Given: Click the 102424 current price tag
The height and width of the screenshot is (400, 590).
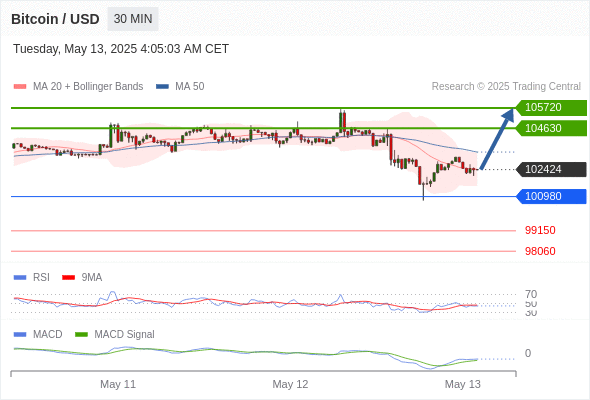Looking at the screenshot, I should click(x=551, y=169).
